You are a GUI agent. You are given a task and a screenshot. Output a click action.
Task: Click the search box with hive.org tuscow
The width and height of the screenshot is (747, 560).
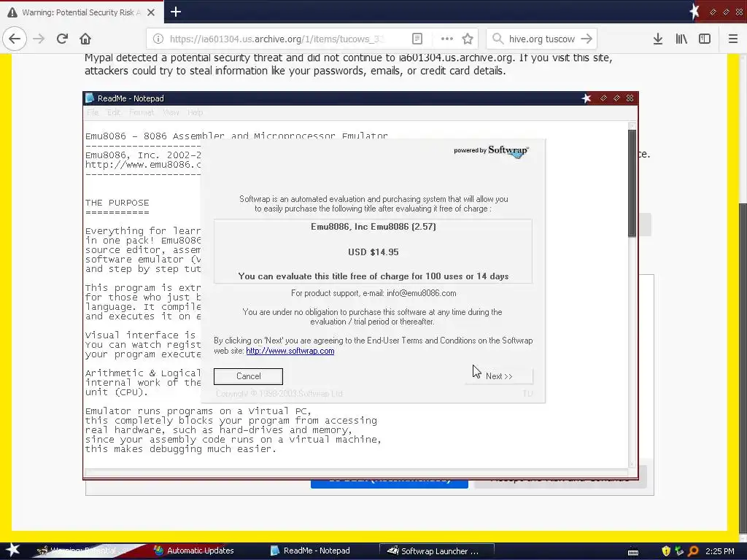pyautogui.click(x=542, y=39)
